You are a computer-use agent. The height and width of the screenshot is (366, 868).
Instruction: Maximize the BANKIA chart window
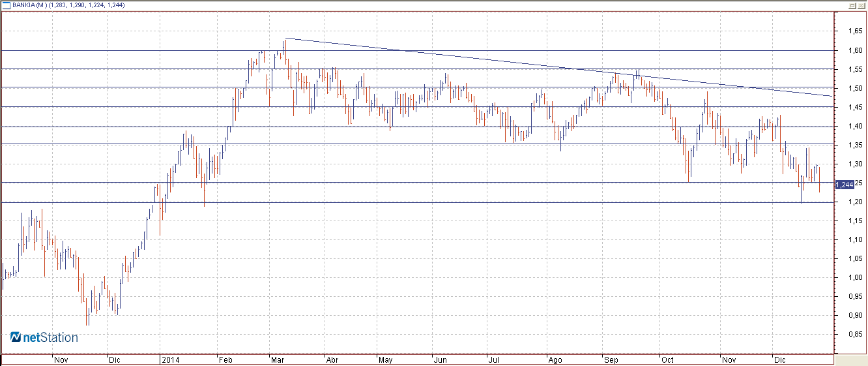pyautogui.click(x=852, y=5)
